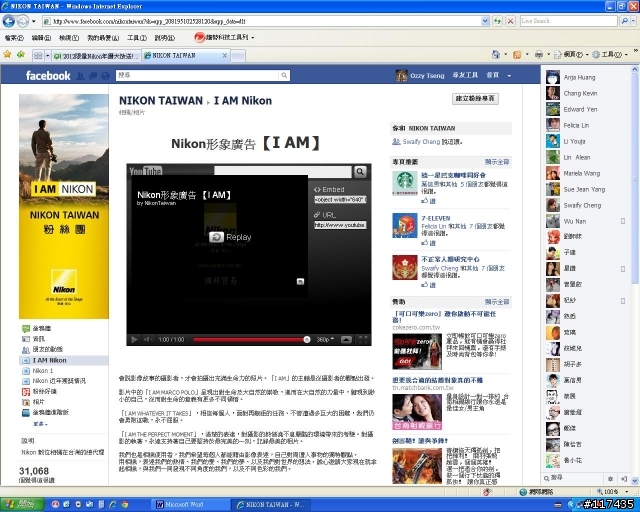
Task: Click the Facebook search magnifier icon
Action: [284, 75]
